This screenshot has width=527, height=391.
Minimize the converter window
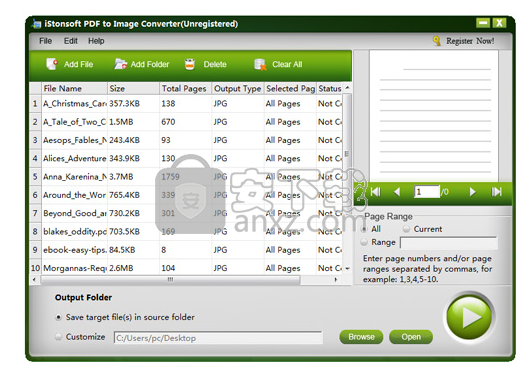[x=483, y=23]
